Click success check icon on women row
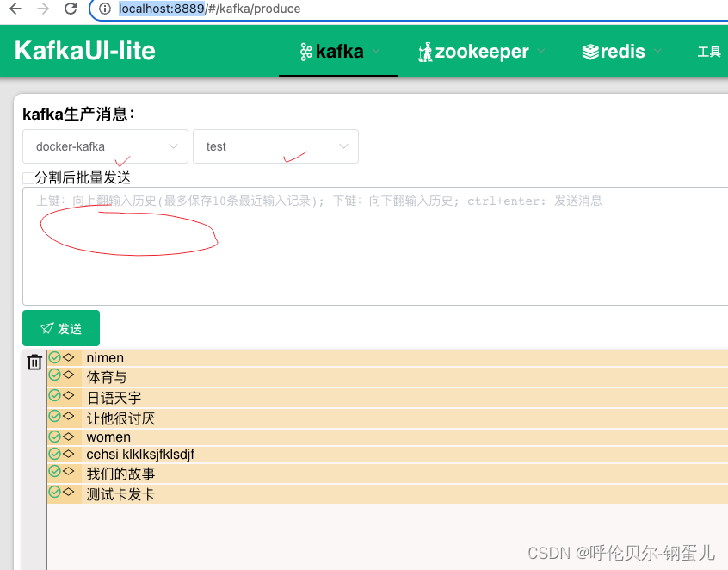This screenshot has width=728, height=570. [x=55, y=437]
